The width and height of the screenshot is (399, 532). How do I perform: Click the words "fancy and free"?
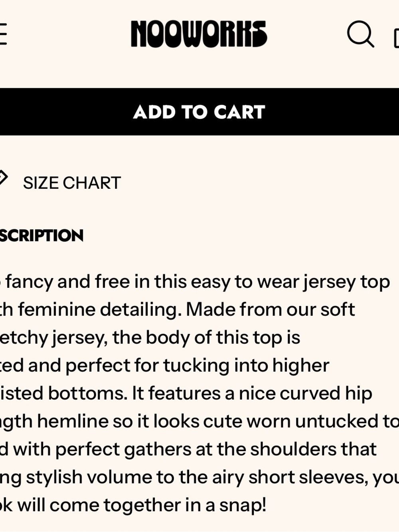click(68, 282)
